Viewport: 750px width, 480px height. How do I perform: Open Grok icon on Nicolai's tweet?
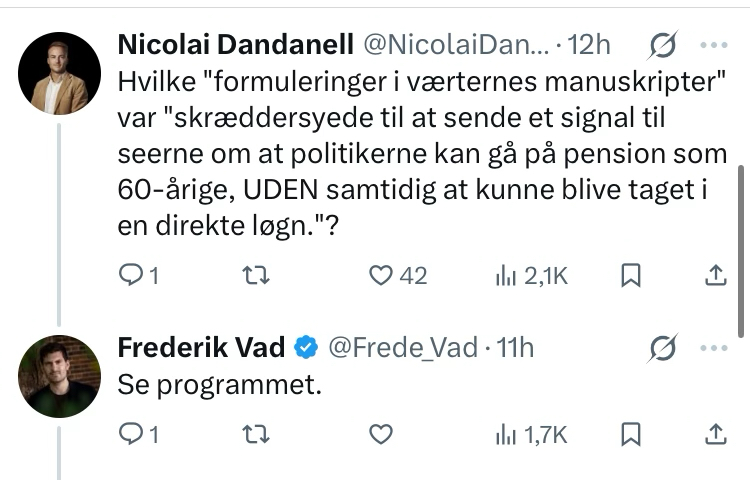(x=662, y=45)
